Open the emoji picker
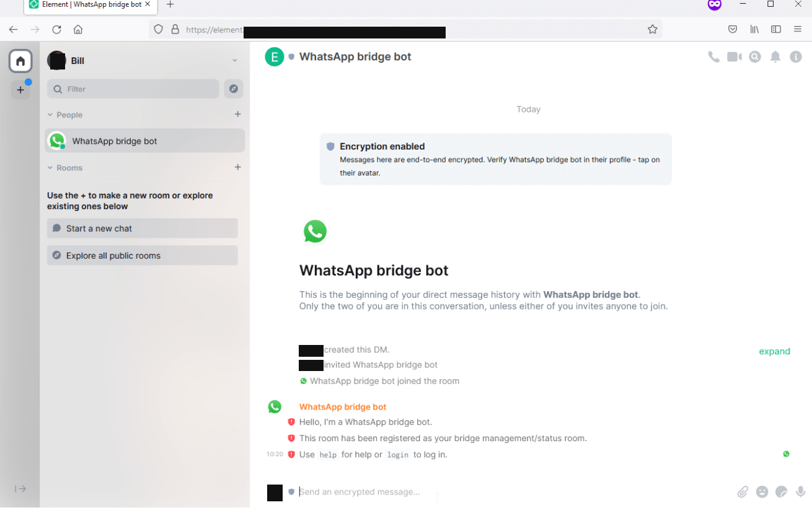Viewport: 812px width, 510px height. 762,492
